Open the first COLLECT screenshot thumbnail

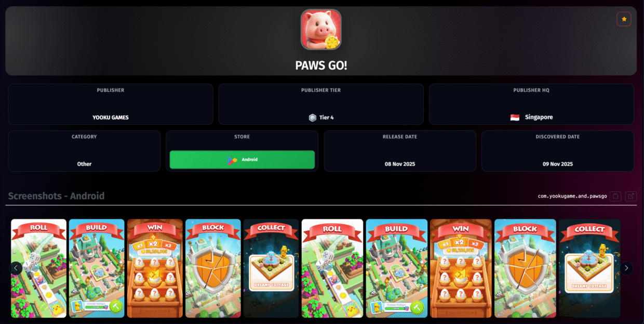tap(271, 268)
